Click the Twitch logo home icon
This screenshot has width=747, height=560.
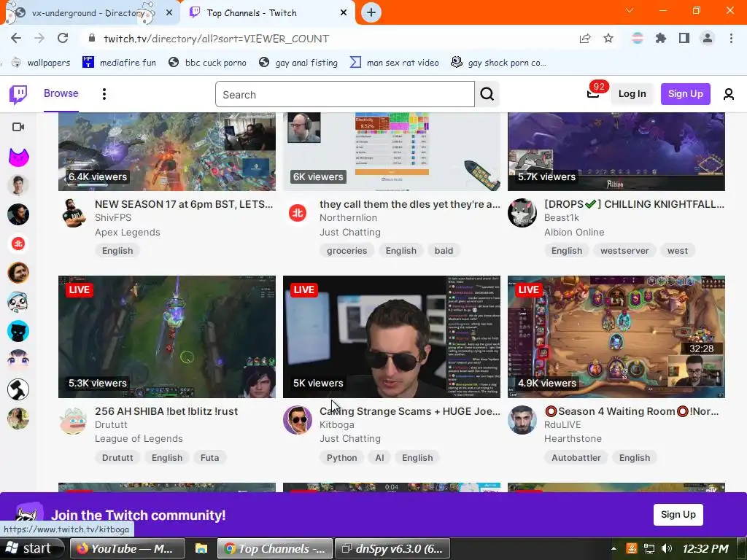point(18,94)
